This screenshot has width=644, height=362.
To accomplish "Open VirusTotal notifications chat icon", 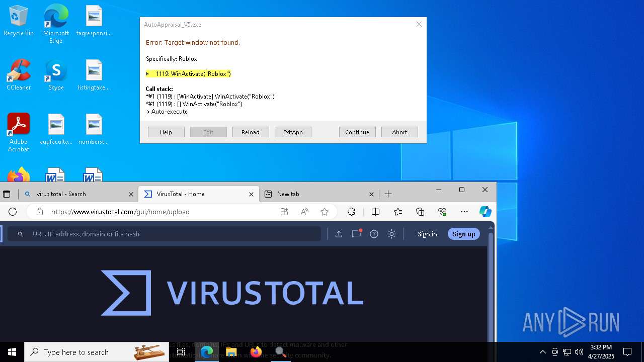I will pos(357,234).
